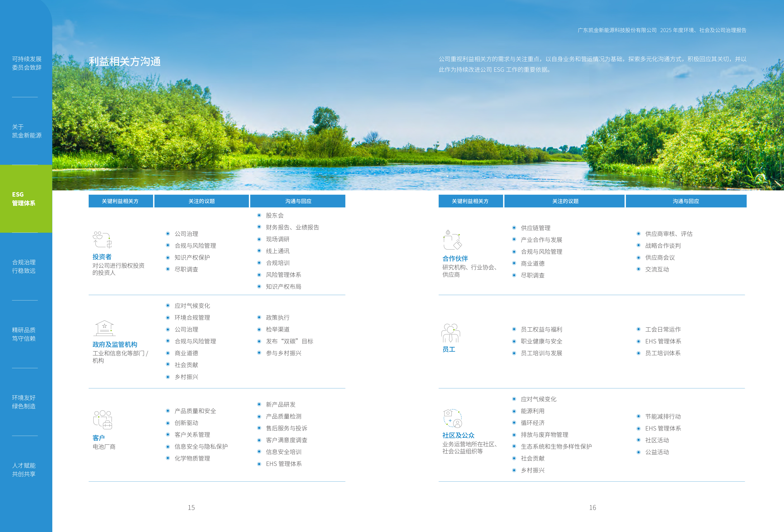Click the 节能减排行动 bullet item

point(663,417)
